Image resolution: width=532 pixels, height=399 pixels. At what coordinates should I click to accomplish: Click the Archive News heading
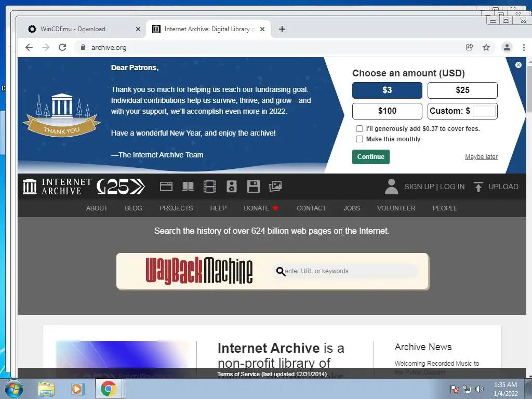click(x=423, y=347)
